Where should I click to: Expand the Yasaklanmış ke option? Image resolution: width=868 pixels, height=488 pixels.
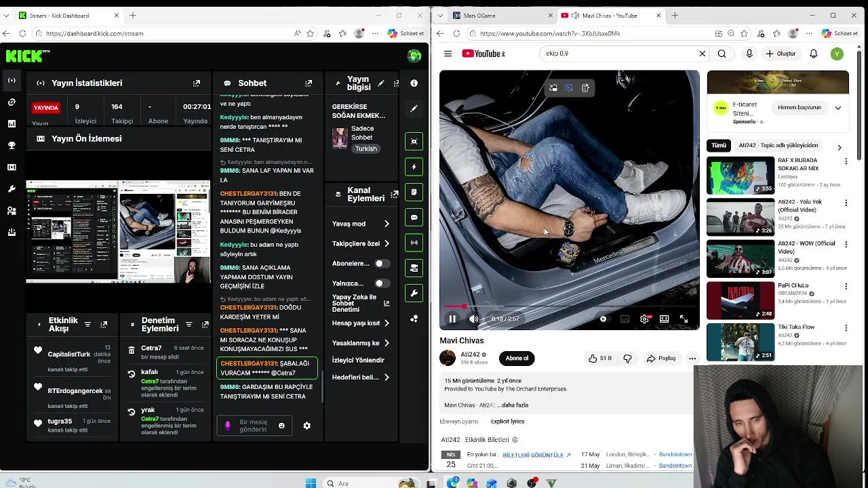(x=387, y=343)
